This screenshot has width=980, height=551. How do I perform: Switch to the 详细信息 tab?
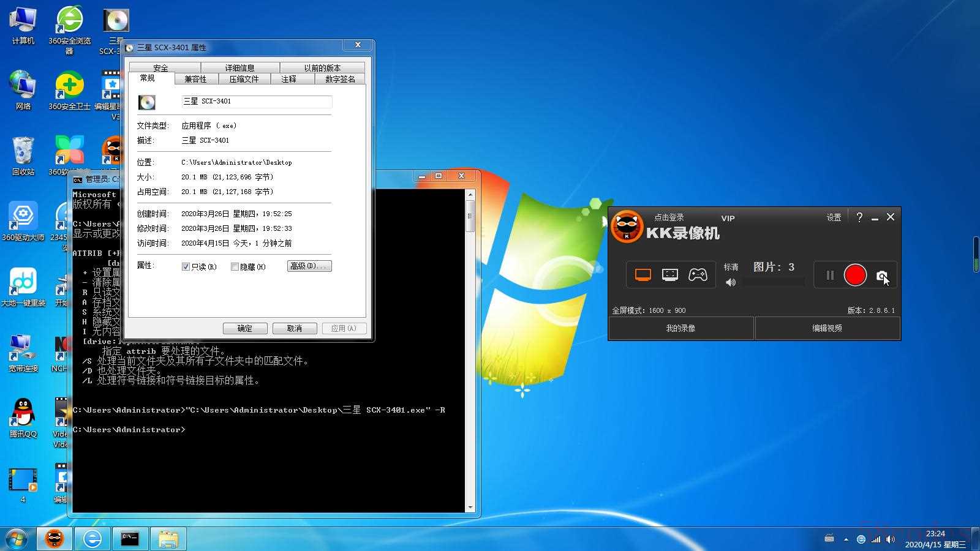point(239,67)
